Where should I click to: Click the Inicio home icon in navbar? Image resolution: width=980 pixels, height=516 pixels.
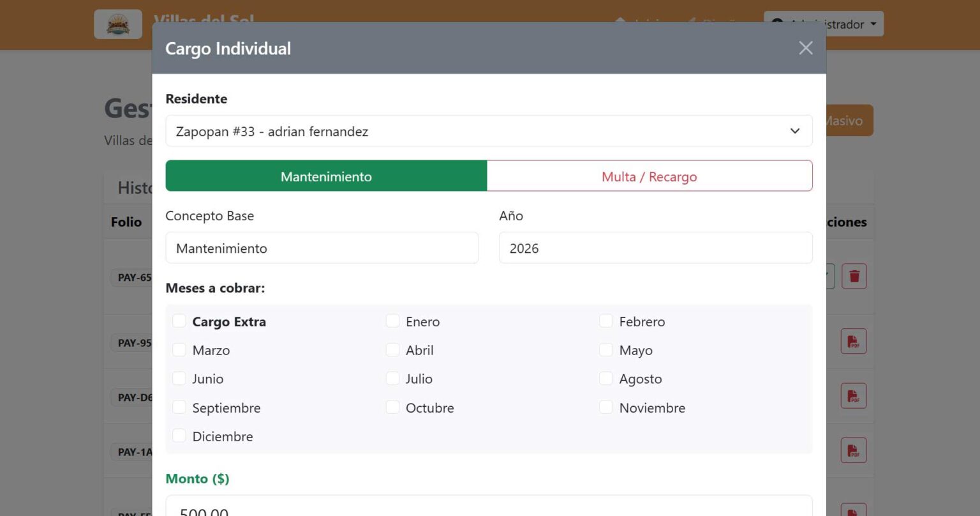tap(620, 22)
